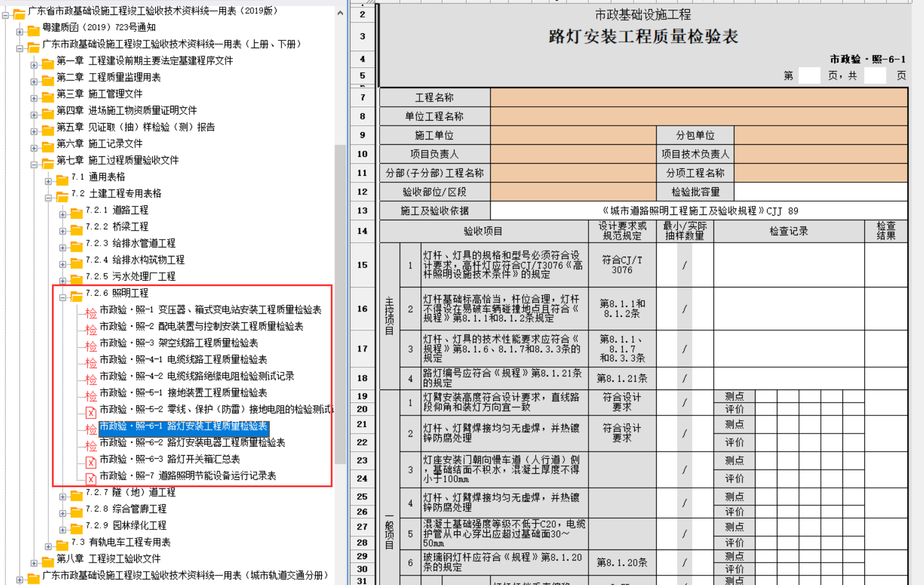The height and width of the screenshot is (585, 924).
Task: Click the X icon beside 照-6-3 路灯开关箱汇总表
Action: point(91,462)
